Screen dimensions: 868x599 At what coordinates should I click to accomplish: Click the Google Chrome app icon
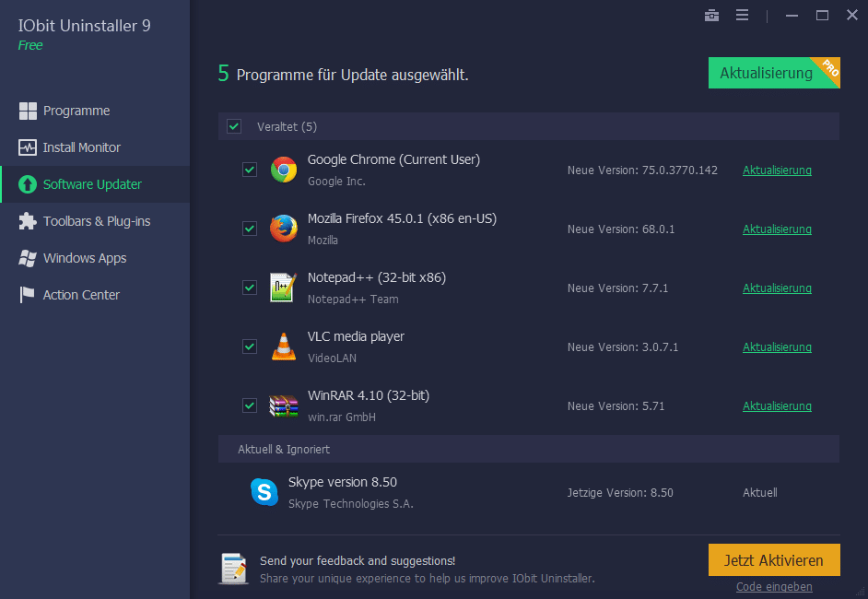(283, 170)
